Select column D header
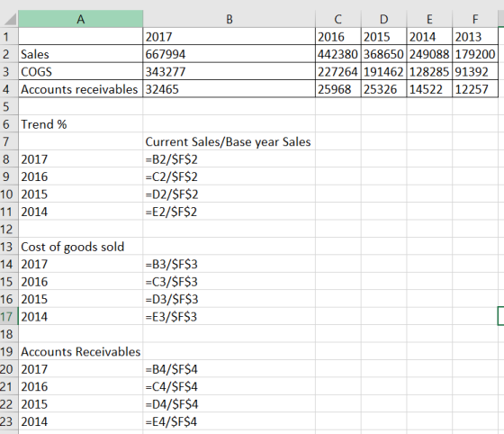Screen dimensions: 504x434 pos(383,19)
